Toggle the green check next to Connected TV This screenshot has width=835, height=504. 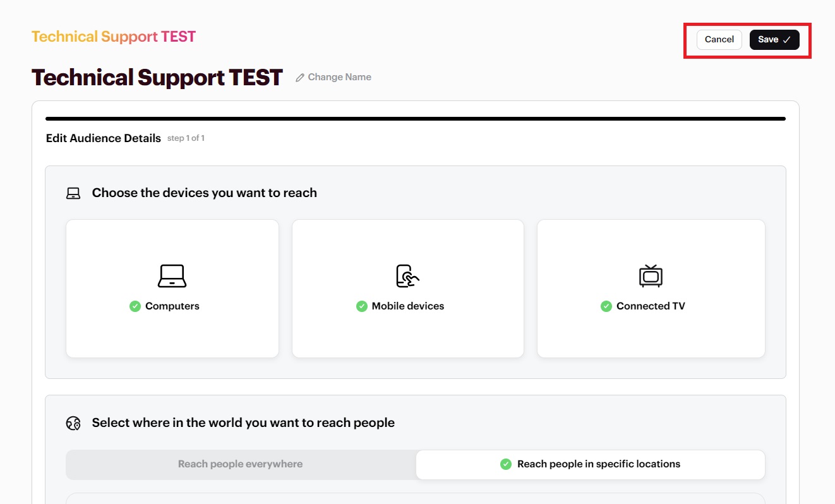(x=606, y=306)
